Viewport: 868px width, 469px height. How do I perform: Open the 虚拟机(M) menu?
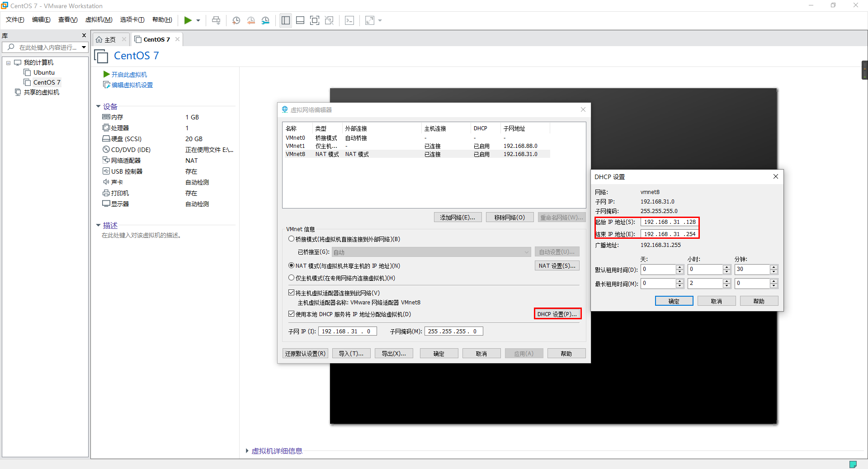[99, 19]
